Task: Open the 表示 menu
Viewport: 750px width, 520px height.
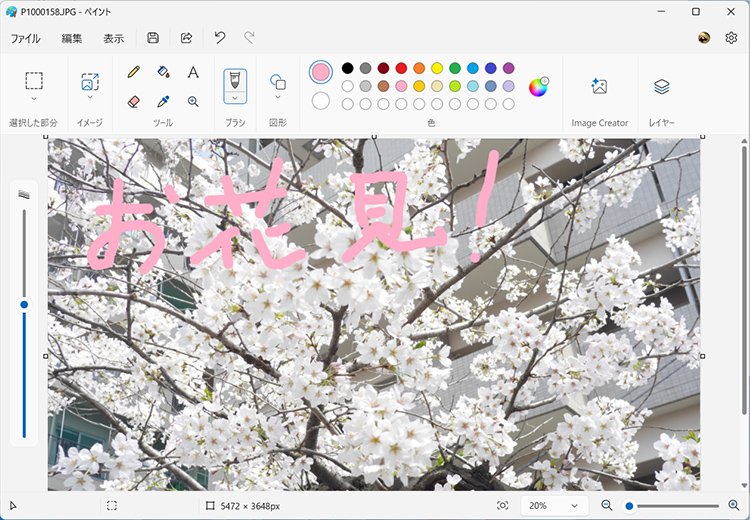Action: (113, 38)
